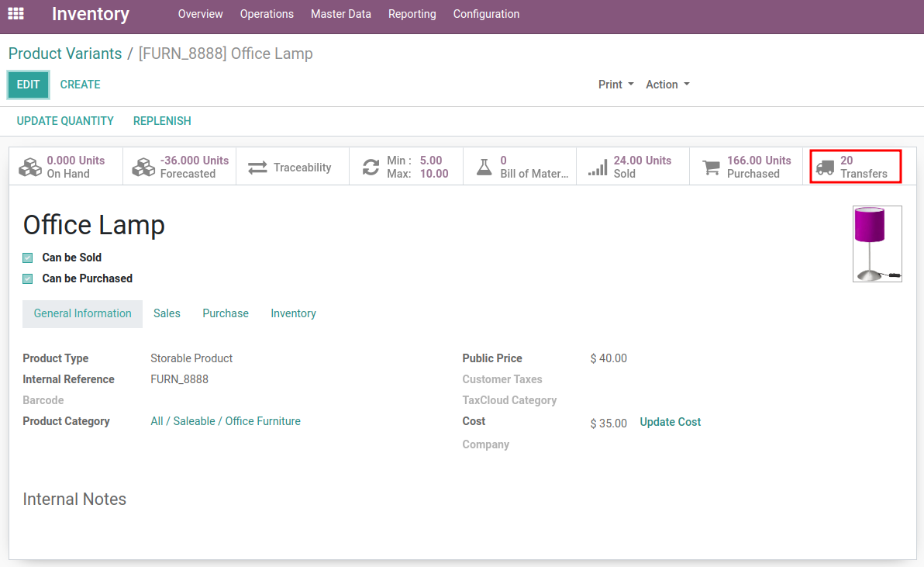Click the Office Lamp product image
Viewport: 924px width, 567px height.
877,244
